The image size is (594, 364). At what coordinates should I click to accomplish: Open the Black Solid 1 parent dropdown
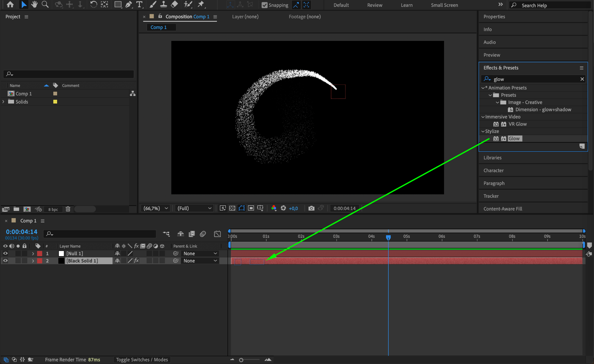click(200, 261)
